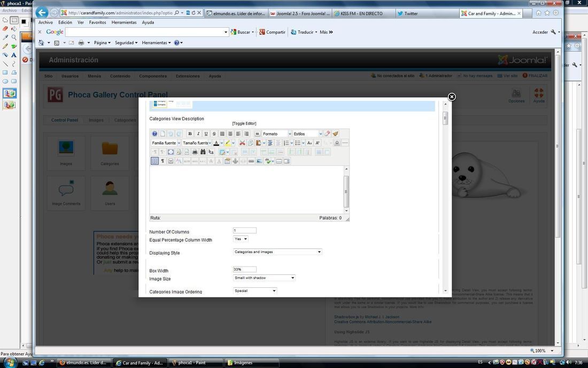The image size is (588, 368).
Task: Insert image icon in editor bottom row
Action: click(x=259, y=161)
